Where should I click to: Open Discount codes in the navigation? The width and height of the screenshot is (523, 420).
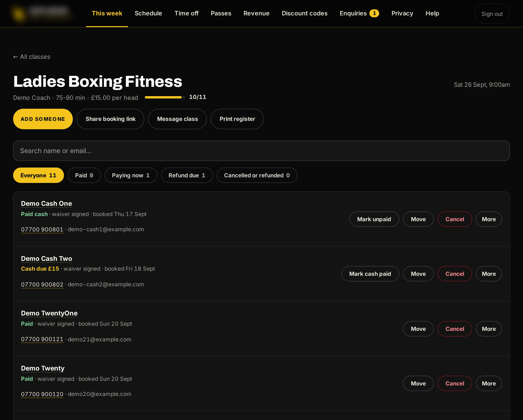(x=304, y=13)
